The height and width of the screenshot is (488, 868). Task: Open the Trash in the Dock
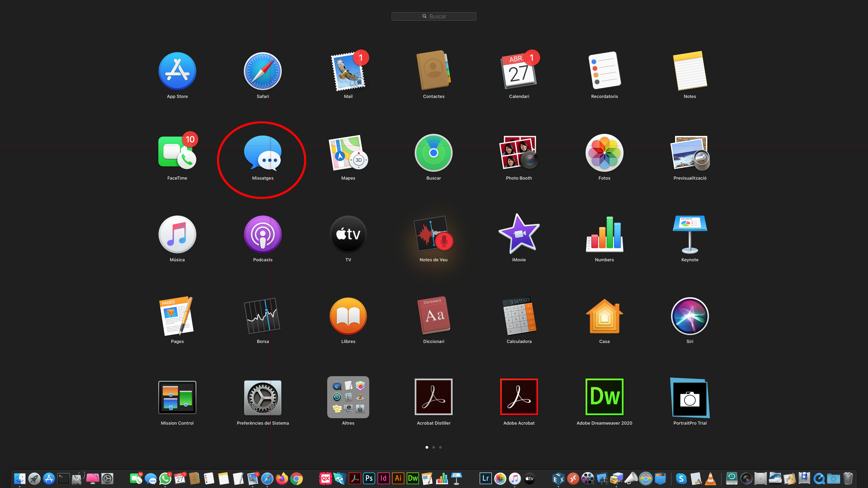pyautogui.click(x=848, y=479)
